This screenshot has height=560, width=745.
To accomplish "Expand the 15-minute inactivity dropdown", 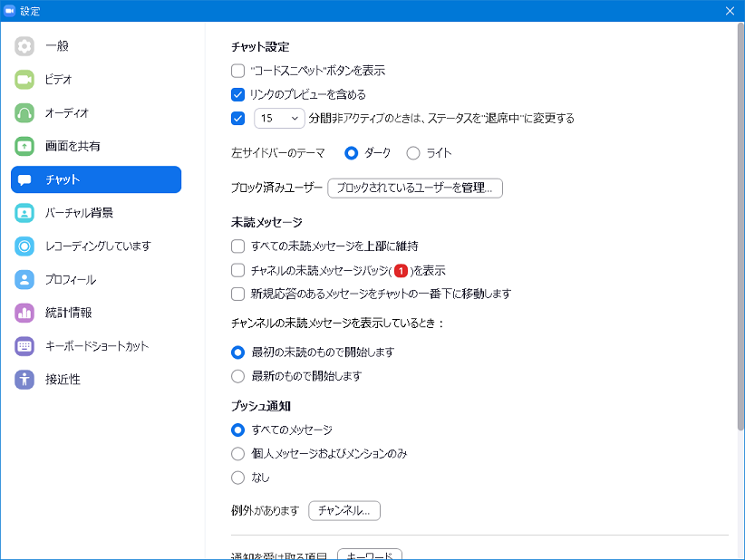I will click(279, 118).
